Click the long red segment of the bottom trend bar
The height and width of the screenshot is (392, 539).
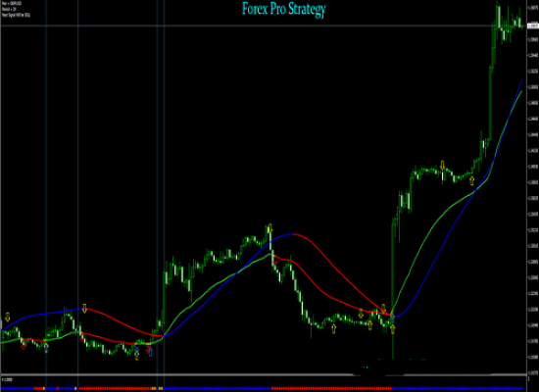coord(331,388)
